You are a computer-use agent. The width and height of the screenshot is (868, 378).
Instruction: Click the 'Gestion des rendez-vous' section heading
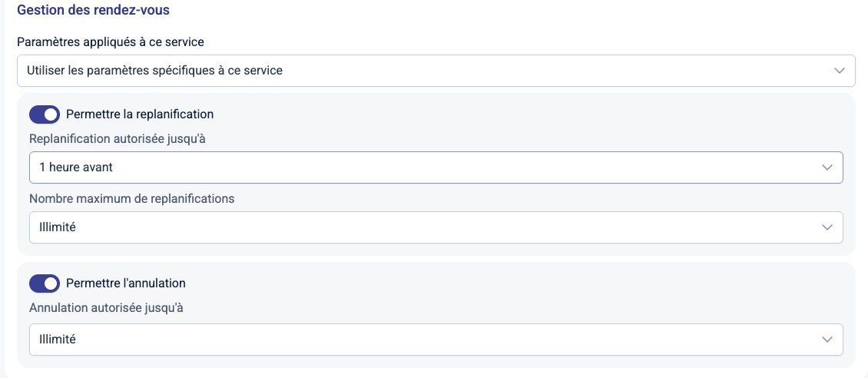(x=93, y=10)
